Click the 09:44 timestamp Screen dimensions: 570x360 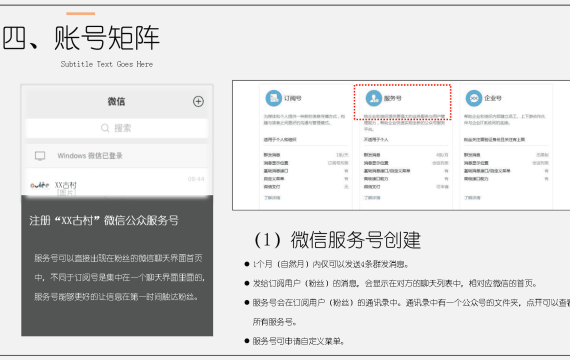196,179
